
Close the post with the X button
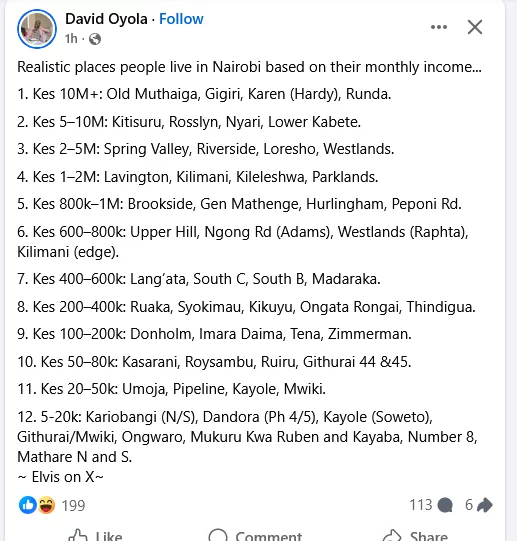tap(475, 27)
